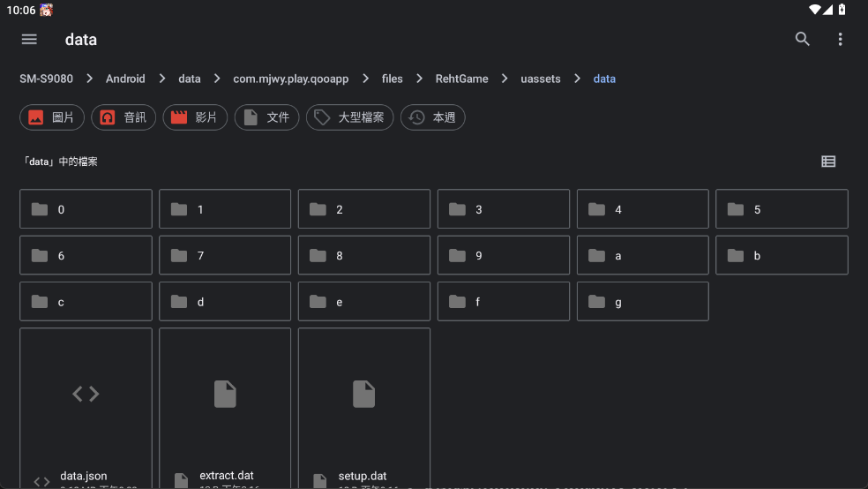This screenshot has height=489, width=868.
Task: Navigate to com.mjwy.play.qooapp breadcrumb
Action: tap(290, 79)
